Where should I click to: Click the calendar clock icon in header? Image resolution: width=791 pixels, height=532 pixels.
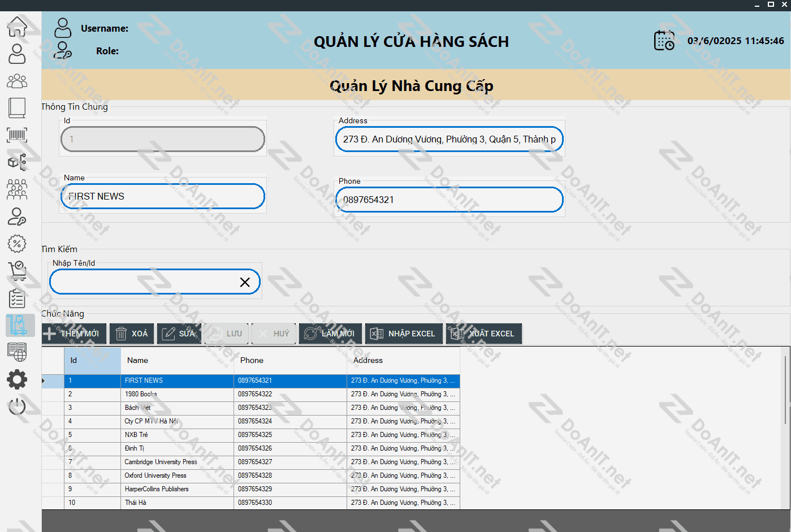pyautogui.click(x=664, y=41)
